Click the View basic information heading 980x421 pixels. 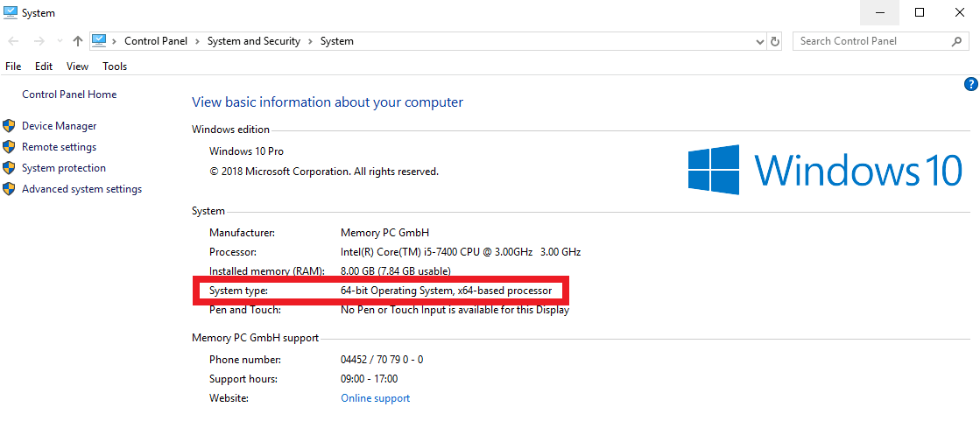(x=328, y=102)
